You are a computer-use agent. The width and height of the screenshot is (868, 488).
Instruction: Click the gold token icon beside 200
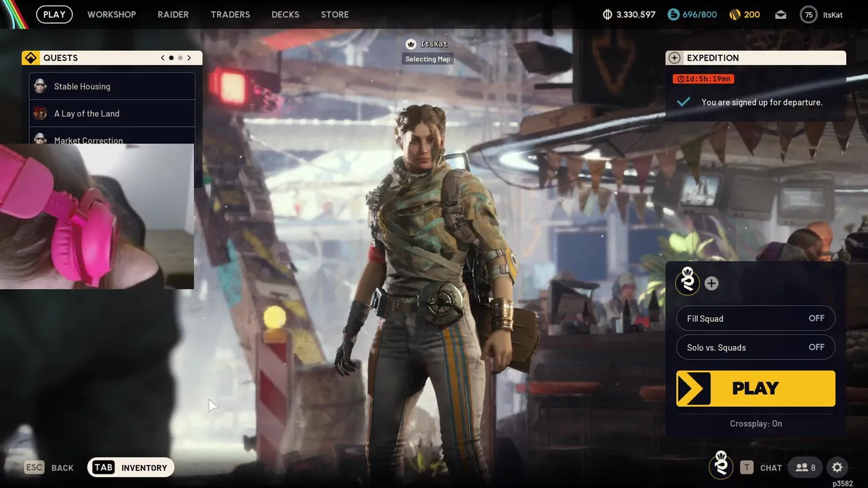pyautogui.click(x=734, y=14)
